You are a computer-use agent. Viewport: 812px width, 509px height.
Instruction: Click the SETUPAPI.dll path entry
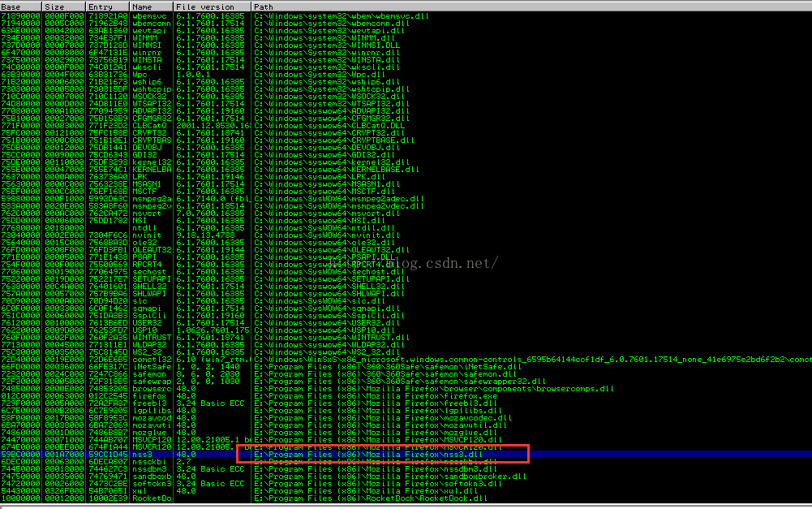[332, 279]
